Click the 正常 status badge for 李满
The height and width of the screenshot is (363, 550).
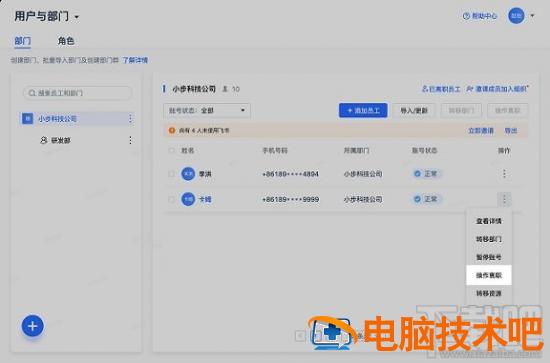point(426,174)
